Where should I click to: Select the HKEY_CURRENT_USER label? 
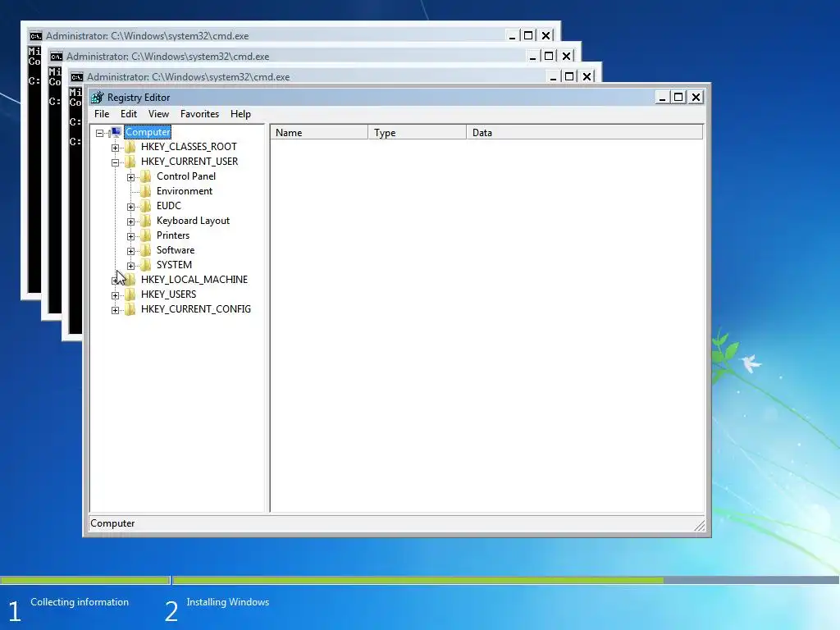tap(189, 162)
